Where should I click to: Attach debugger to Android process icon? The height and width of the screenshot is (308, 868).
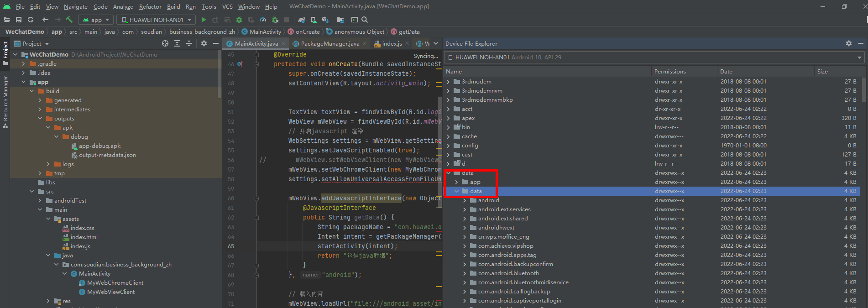point(275,20)
